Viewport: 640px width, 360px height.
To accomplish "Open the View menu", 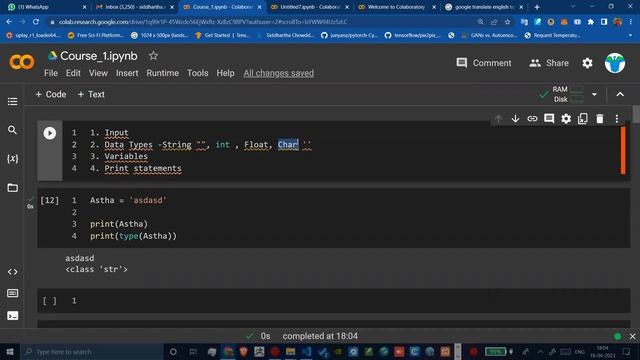I will 98,73.
